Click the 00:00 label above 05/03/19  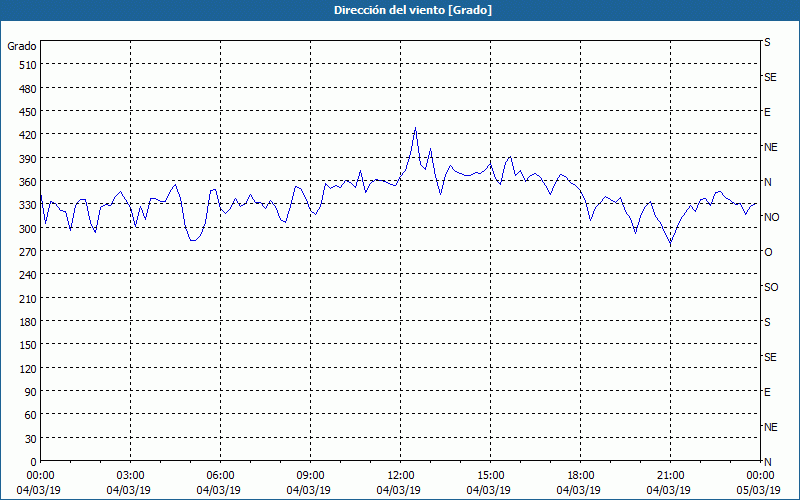760,476
